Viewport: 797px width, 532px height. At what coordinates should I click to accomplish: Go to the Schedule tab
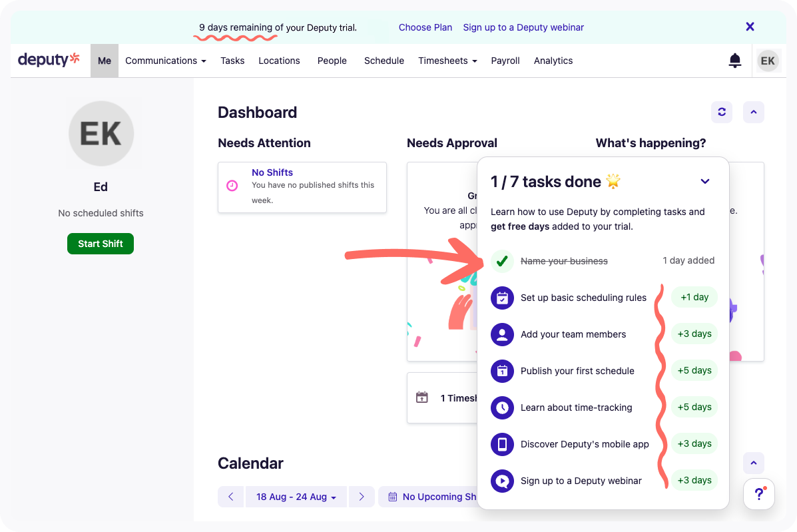(384, 61)
